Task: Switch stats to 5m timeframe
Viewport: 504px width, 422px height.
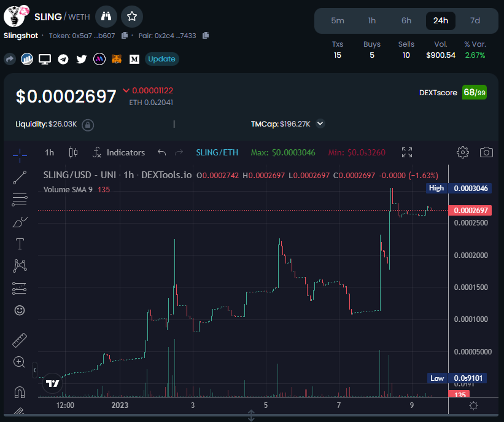Action: (x=338, y=21)
